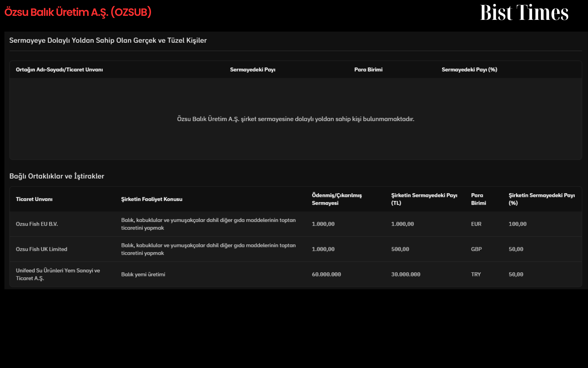Viewport: 588px width, 368px height.
Task: Click the 'Bağlı Ortaklıklar ve İştirakler' heading
Action: click(x=57, y=176)
